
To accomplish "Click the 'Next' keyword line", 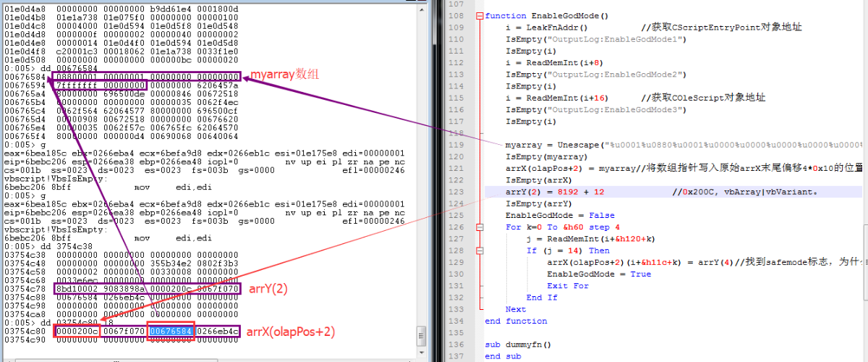I will (x=516, y=309).
